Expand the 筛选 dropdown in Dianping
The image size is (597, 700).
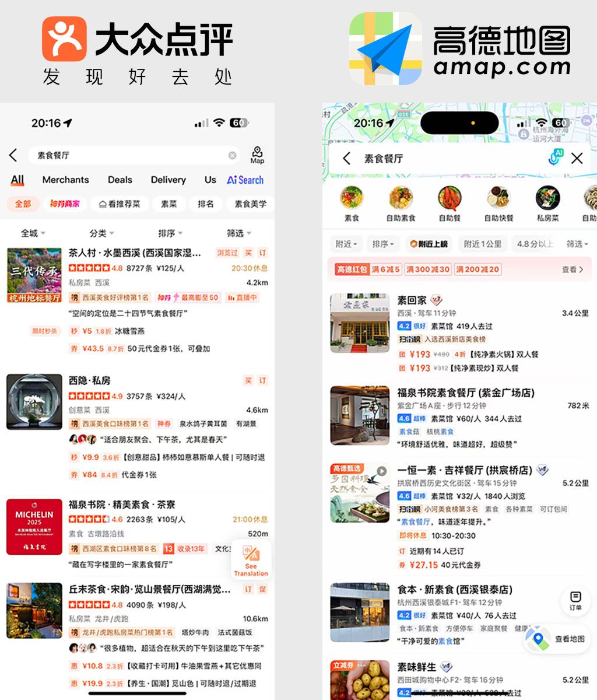click(239, 233)
